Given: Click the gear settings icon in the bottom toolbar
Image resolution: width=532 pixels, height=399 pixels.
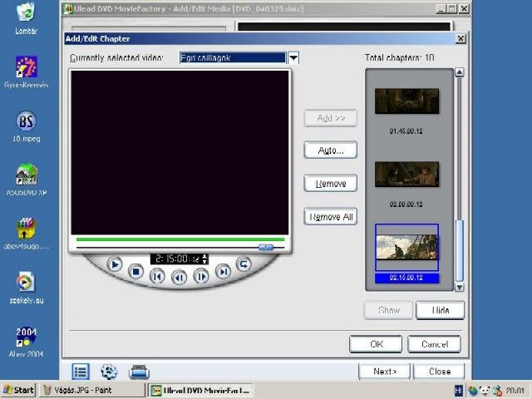Looking at the screenshot, I should point(109,372).
